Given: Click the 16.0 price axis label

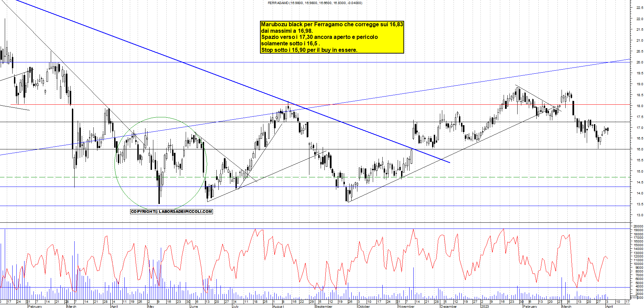Looking at the screenshot, I should 640,149.
